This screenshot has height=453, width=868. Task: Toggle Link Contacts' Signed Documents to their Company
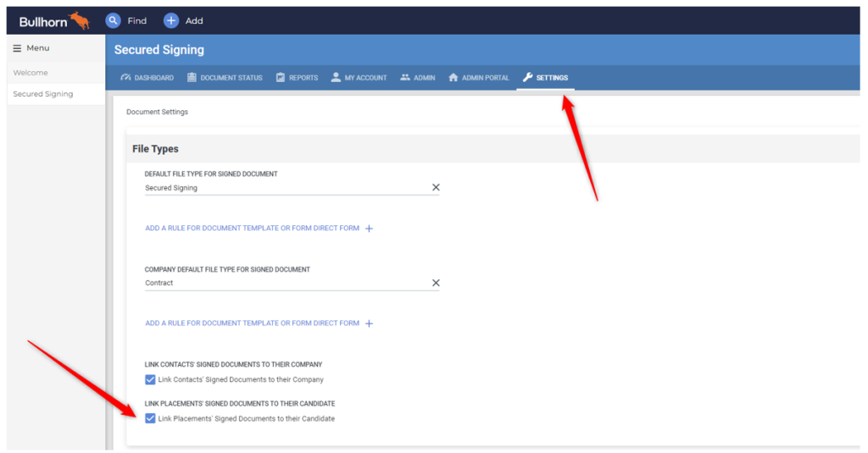[x=150, y=379]
